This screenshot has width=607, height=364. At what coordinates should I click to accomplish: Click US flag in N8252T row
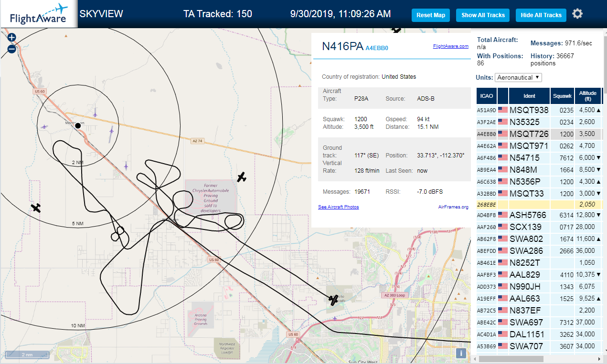503,262
